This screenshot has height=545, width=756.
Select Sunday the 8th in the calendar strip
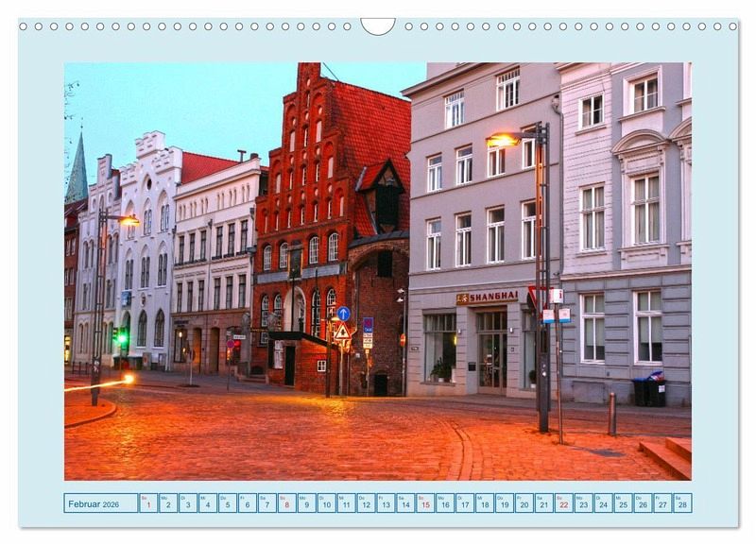click(x=287, y=502)
